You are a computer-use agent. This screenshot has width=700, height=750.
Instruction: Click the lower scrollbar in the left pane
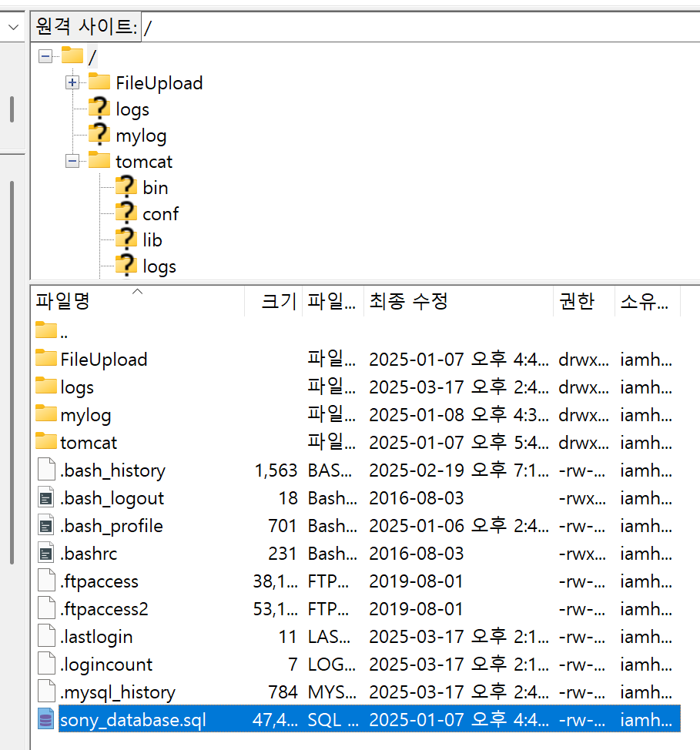tap(12, 373)
